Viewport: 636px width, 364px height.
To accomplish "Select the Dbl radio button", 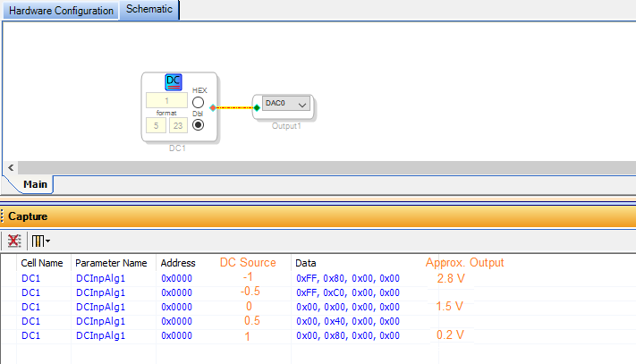I will click(x=198, y=125).
